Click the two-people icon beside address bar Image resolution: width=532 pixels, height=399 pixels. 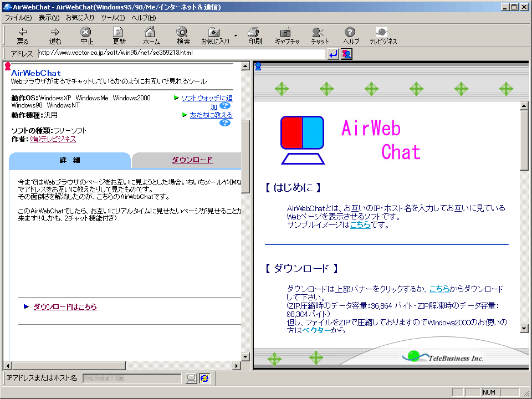click(x=346, y=54)
